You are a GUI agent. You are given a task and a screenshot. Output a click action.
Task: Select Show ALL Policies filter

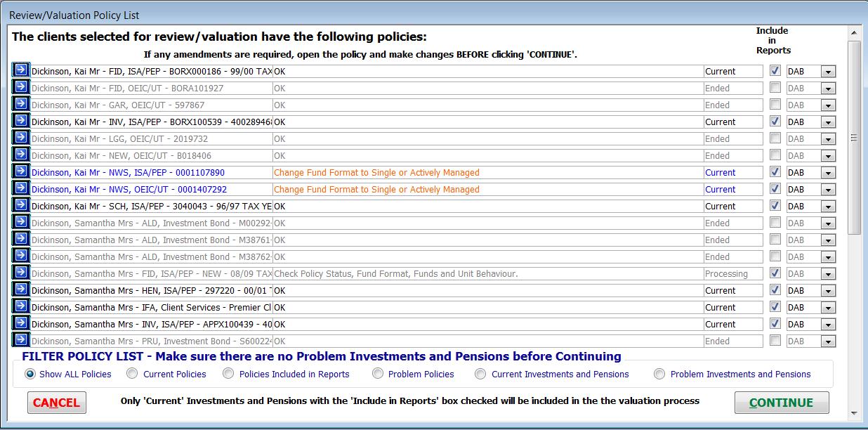click(x=68, y=374)
